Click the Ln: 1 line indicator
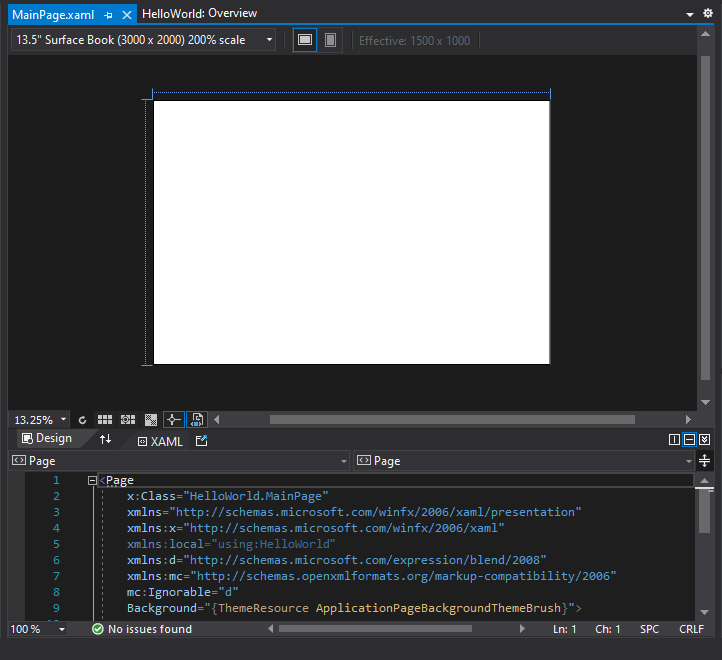The height and width of the screenshot is (660, 722). (565, 629)
